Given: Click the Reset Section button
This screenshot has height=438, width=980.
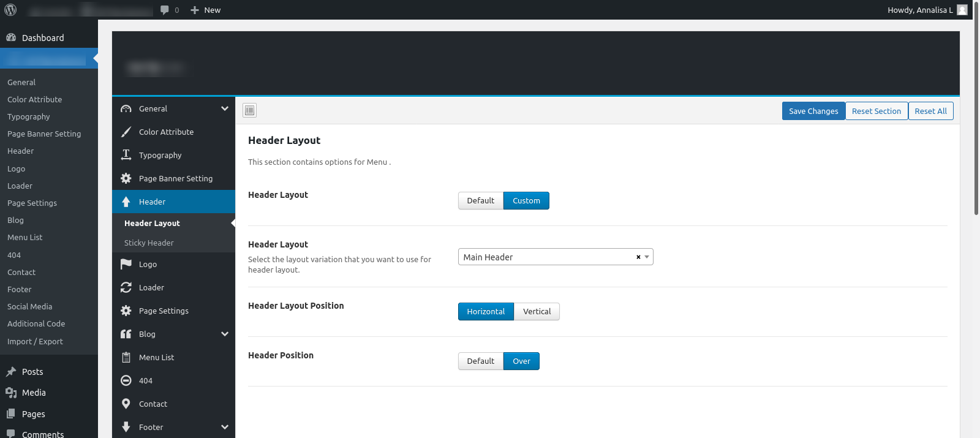Looking at the screenshot, I should (x=876, y=111).
